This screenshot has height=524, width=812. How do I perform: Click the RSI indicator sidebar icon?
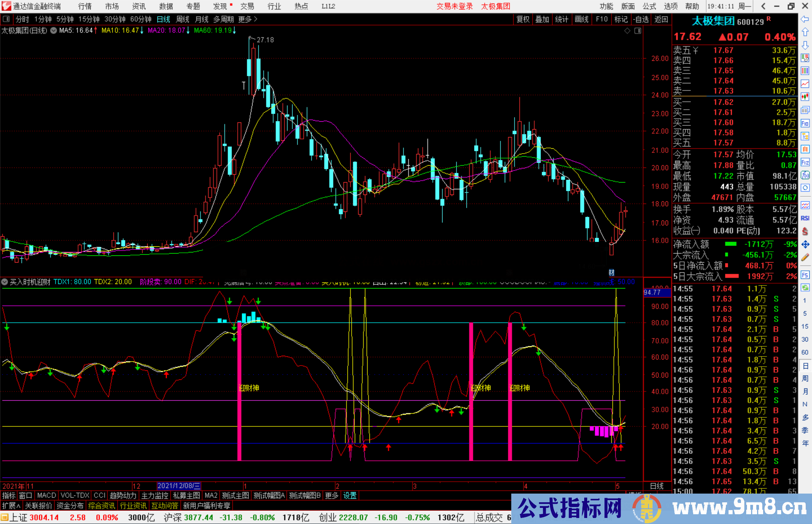tap(805, 218)
